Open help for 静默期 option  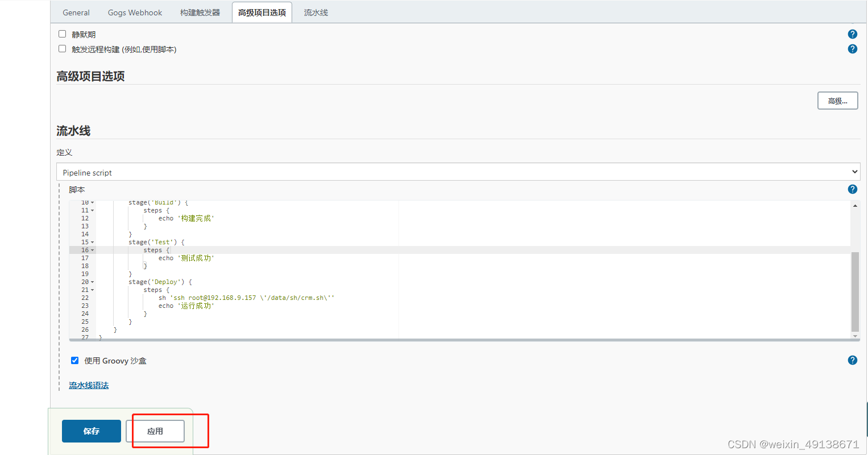(x=852, y=34)
